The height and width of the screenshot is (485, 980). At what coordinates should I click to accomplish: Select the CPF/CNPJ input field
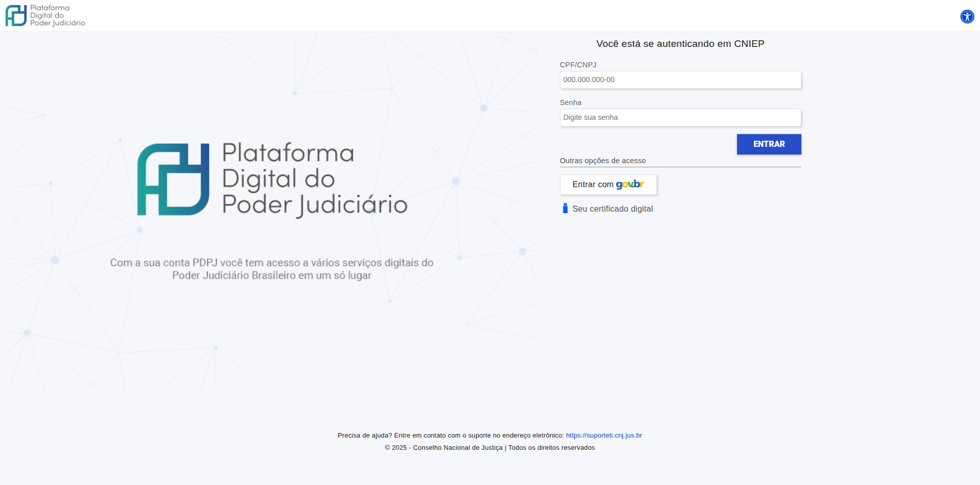click(x=680, y=80)
